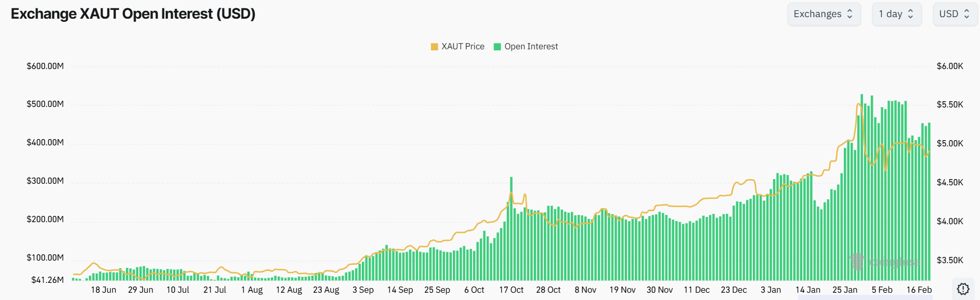Click the "1 Aug" x-axis date label
The image size is (980, 300).
tap(252, 290)
